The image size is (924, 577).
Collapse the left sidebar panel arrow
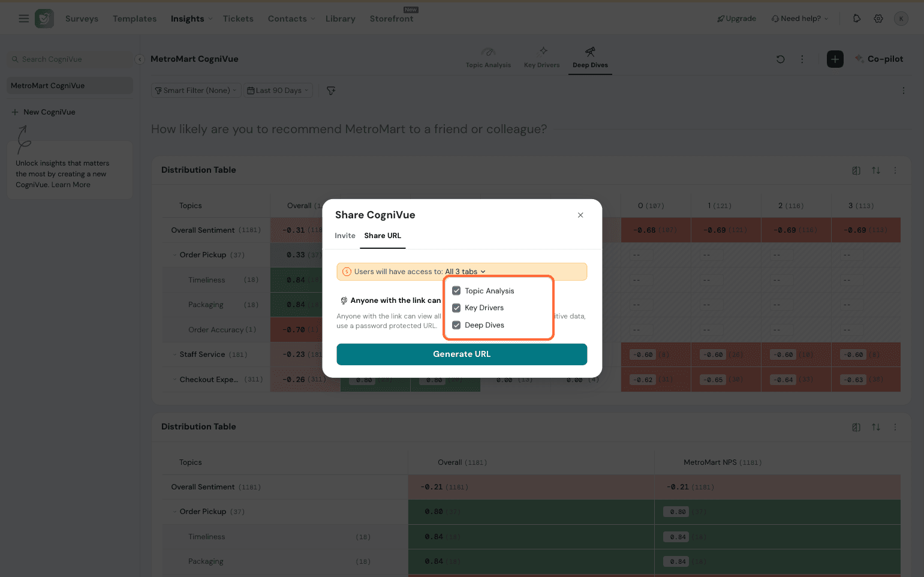coord(140,59)
